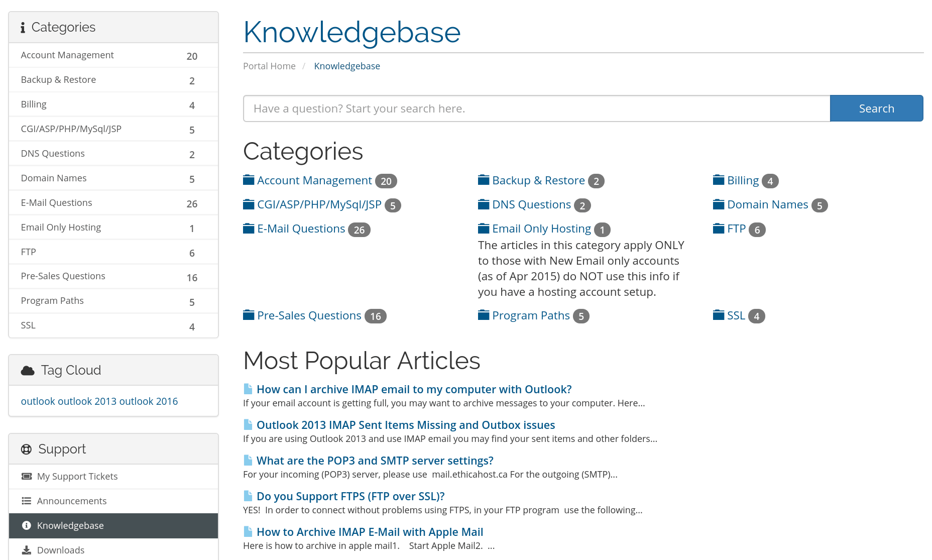Click the folder icon next to FTP category
932x560 pixels.
[719, 228]
